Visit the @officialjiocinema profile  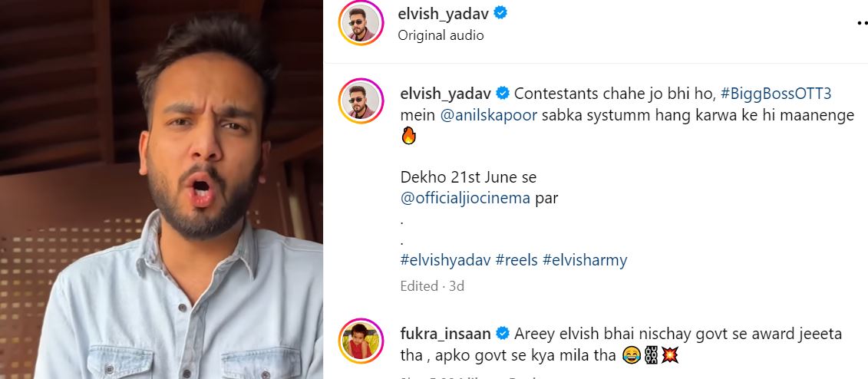(465, 198)
